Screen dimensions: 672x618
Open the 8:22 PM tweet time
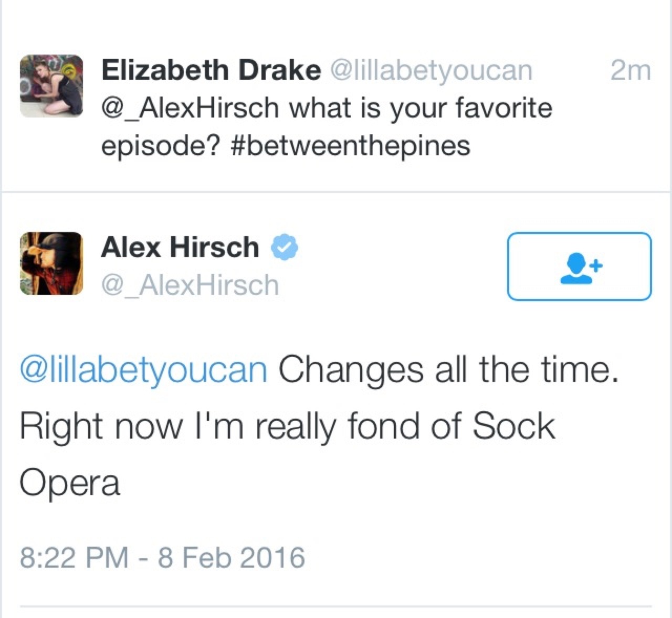(x=74, y=557)
